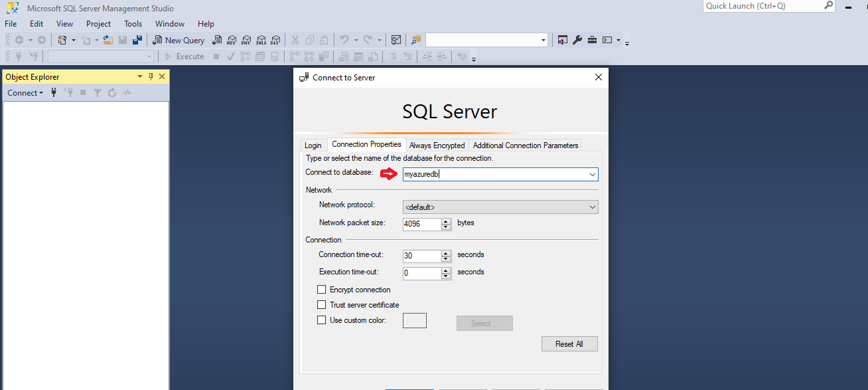Open the New Project icon in toolbar
Viewport: 868px width, 390px height.
[62, 40]
